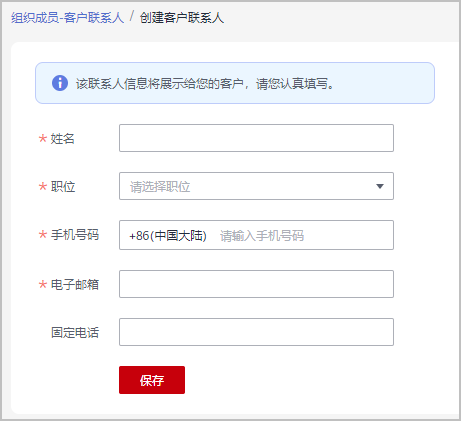Open the +86(中国大陆) country code selector
This screenshot has height=421, width=461.
pyautogui.click(x=168, y=236)
